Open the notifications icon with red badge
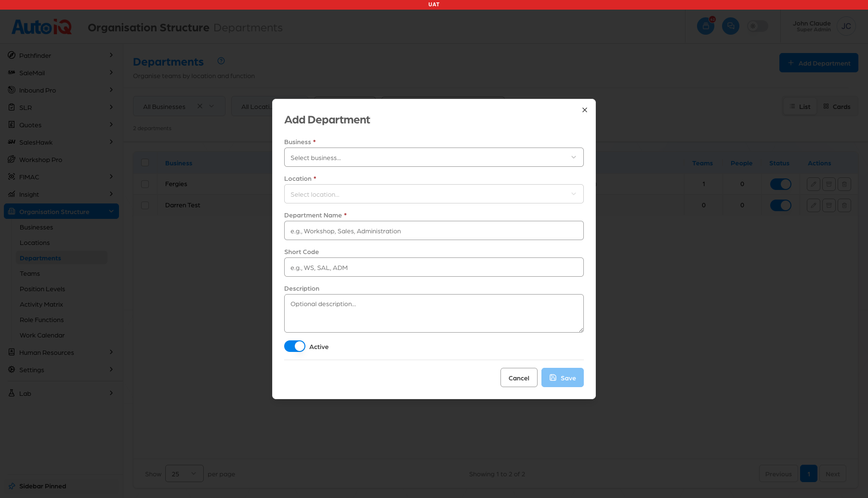 [706, 26]
